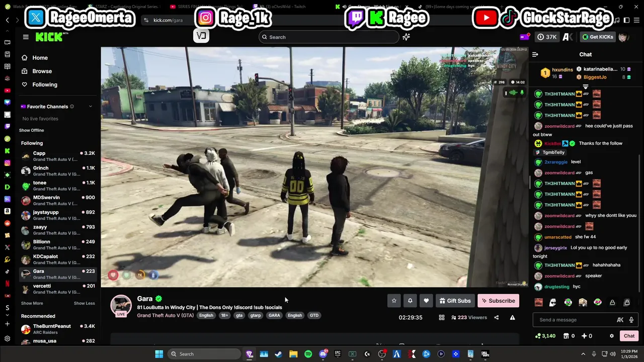Open the 37K points balance

(547, 37)
